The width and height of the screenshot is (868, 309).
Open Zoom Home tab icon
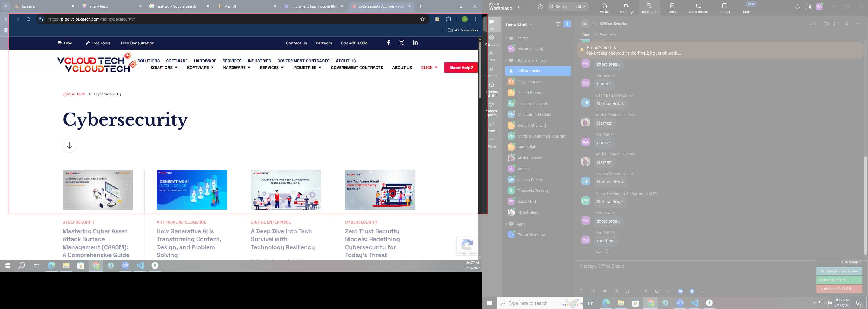(604, 8)
